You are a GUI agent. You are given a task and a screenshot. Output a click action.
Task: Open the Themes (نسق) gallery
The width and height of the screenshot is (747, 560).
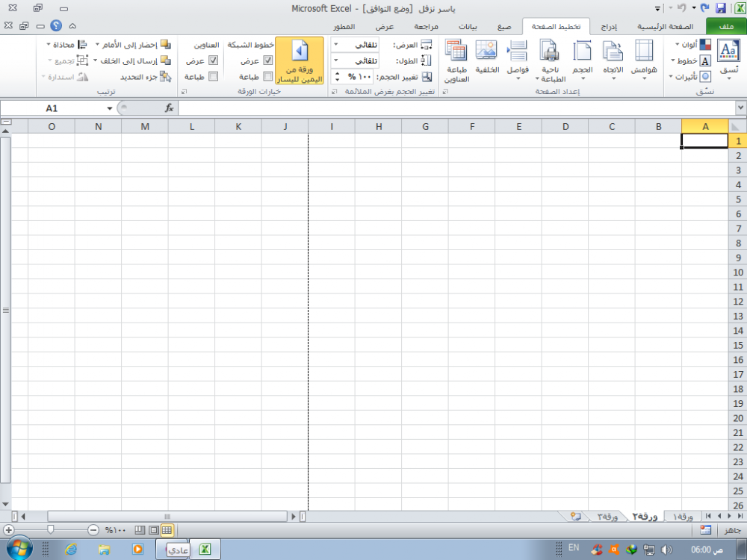[728, 59]
